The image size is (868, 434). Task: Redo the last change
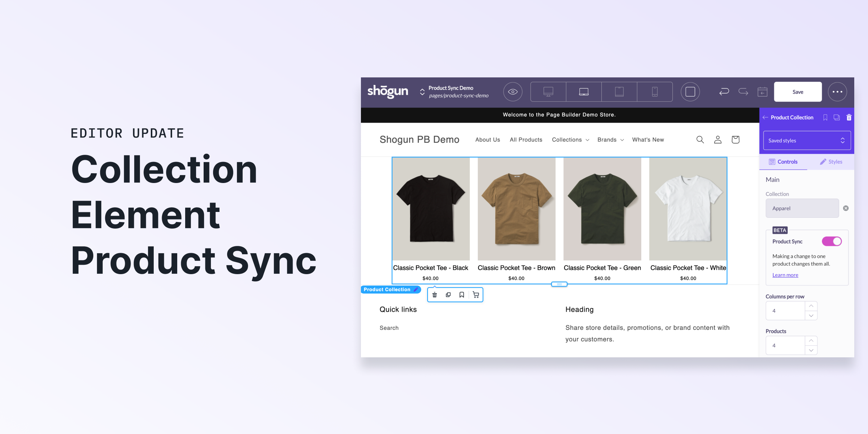click(743, 92)
